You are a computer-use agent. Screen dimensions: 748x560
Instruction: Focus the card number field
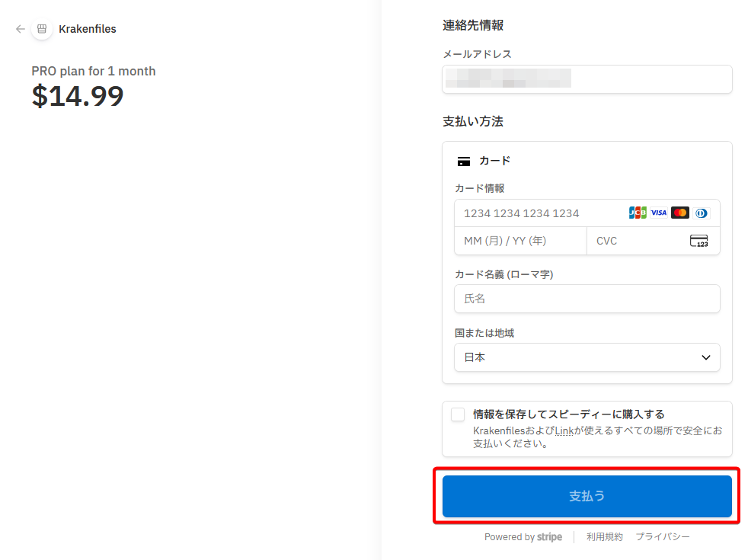pos(541,213)
